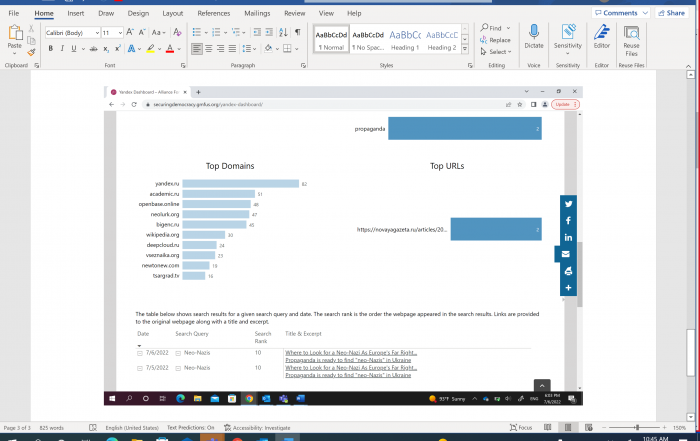Center align the paragraph
Image resolution: width=700 pixels, height=441 pixels.
pos(208,49)
